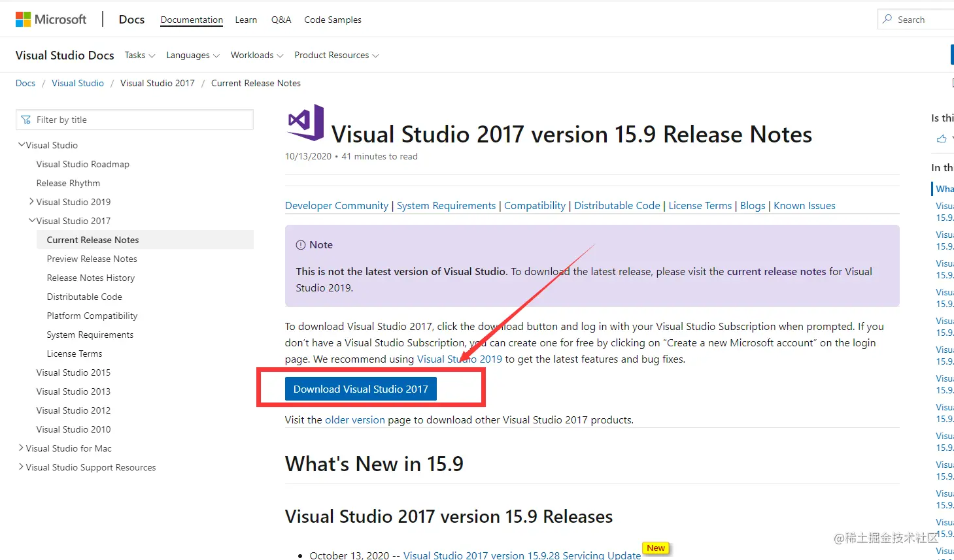954x560 pixels.
Task: Open the Blogs link
Action: pos(753,205)
